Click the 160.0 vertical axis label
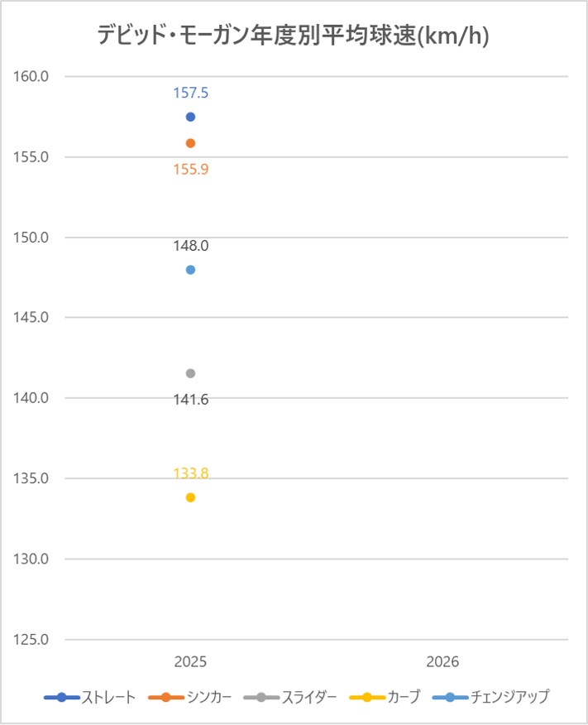The height and width of the screenshot is (725, 588). coord(32,76)
